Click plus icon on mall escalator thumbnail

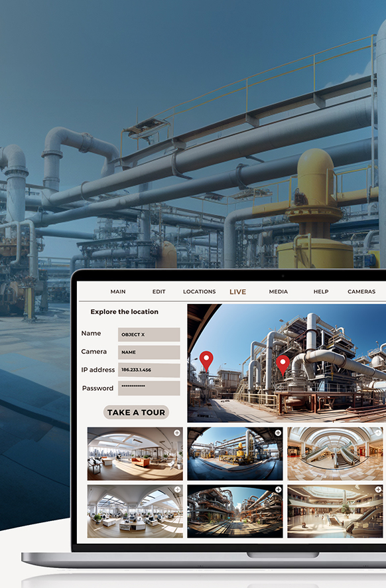point(379,433)
